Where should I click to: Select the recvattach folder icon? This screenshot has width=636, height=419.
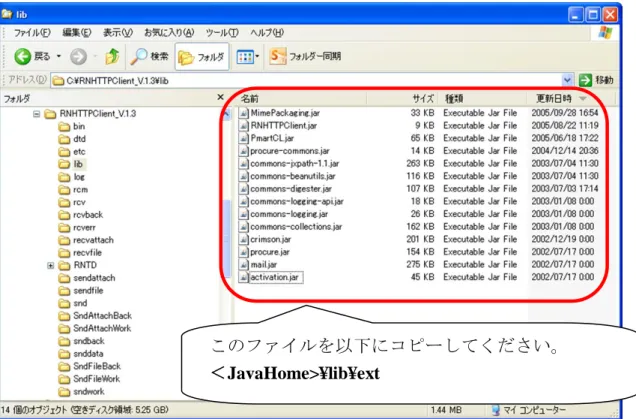pos(64,240)
